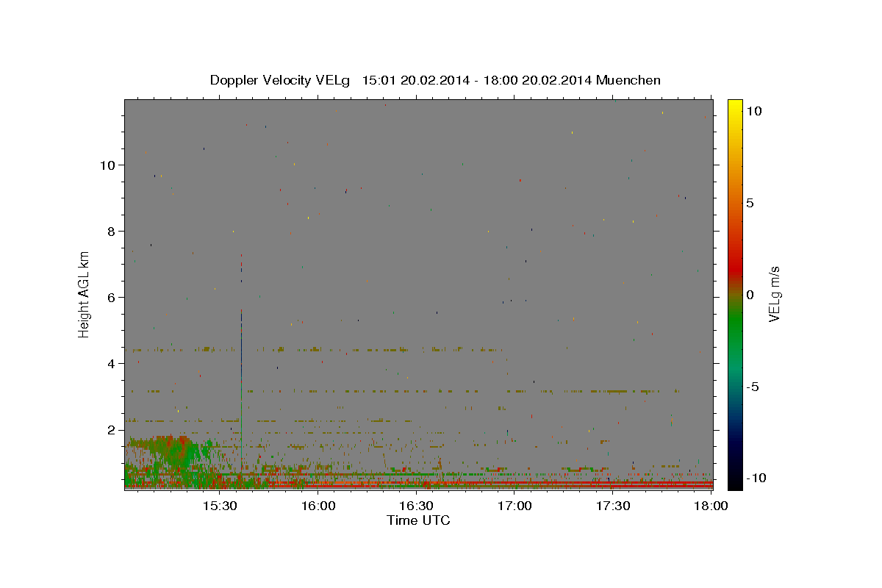Screen dimensions: 882x588
Task: Click the colorbar value 10 label
Action: 754,111
